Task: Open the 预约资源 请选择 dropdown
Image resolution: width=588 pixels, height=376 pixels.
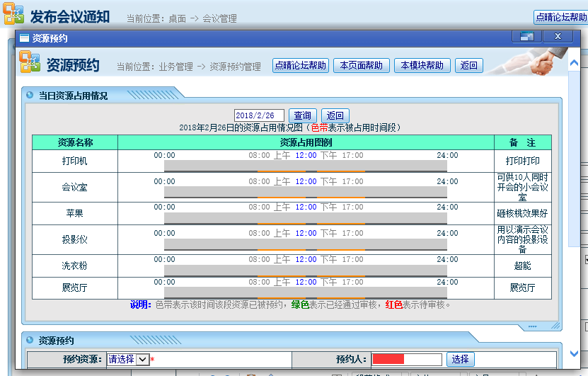Action: pyautogui.click(x=142, y=359)
